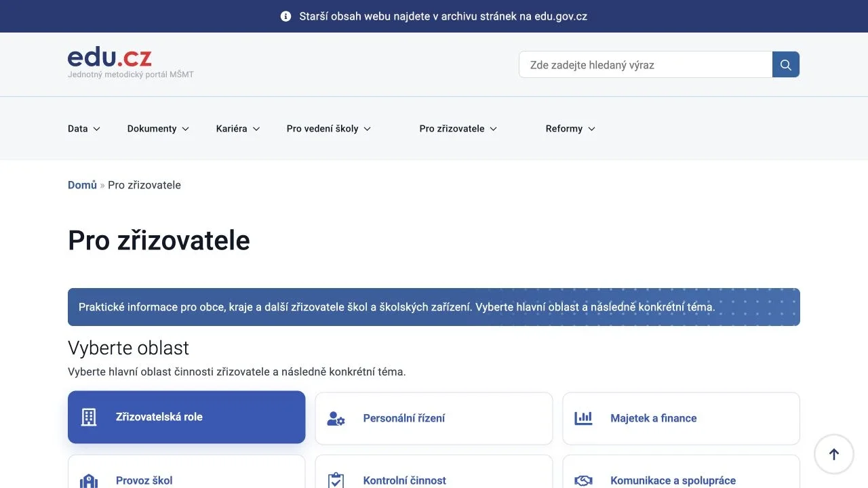Expand the Pro vedení školy chevron
868x488 pixels.
368,129
